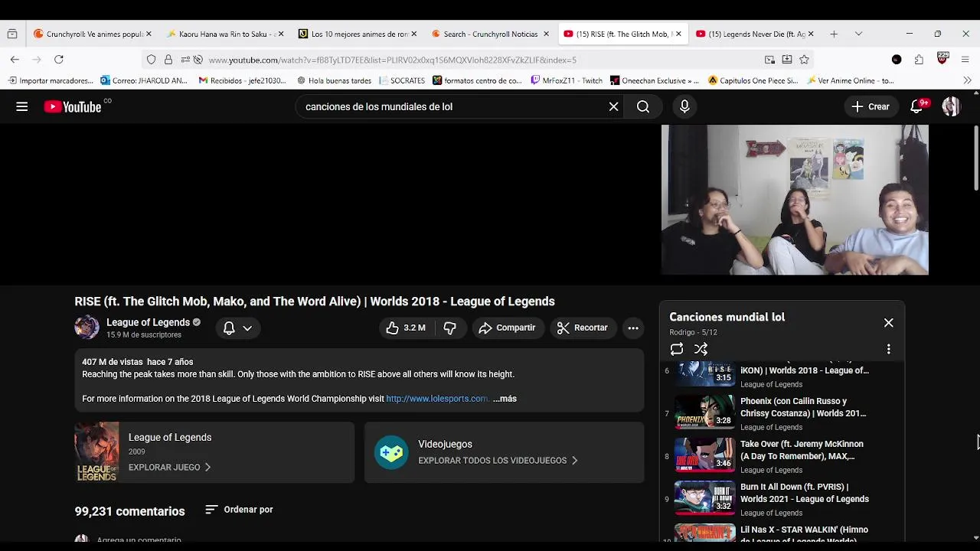This screenshot has width=980, height=551.
Task: Close the Kaoru Hana wa Rin tab
Action: pos(281,34)
